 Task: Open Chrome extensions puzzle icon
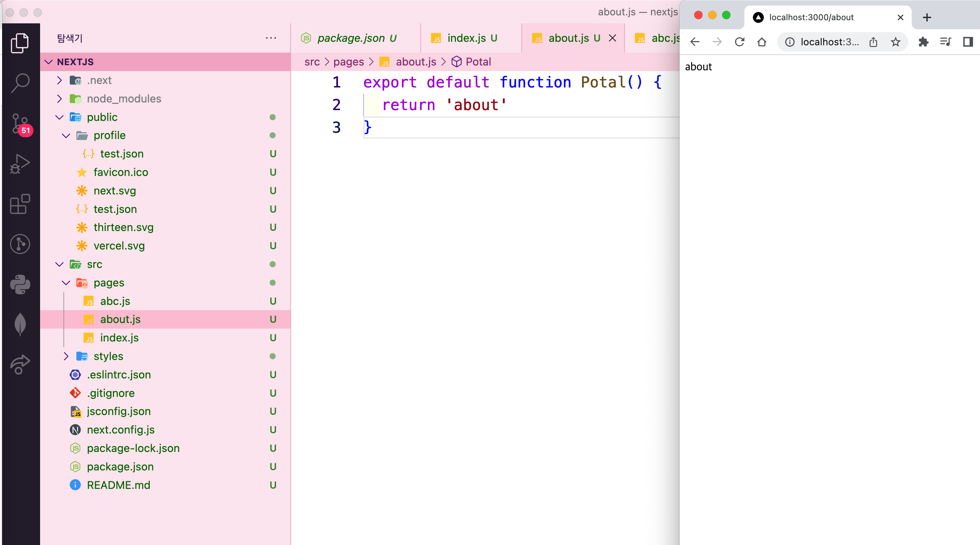[923, 42]
